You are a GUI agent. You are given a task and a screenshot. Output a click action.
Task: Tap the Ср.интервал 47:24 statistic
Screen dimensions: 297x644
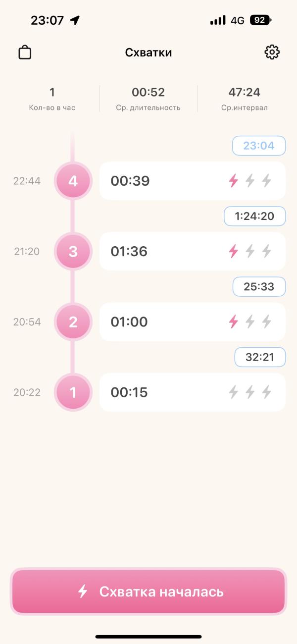pyautogui.click(x=245, y=99)
